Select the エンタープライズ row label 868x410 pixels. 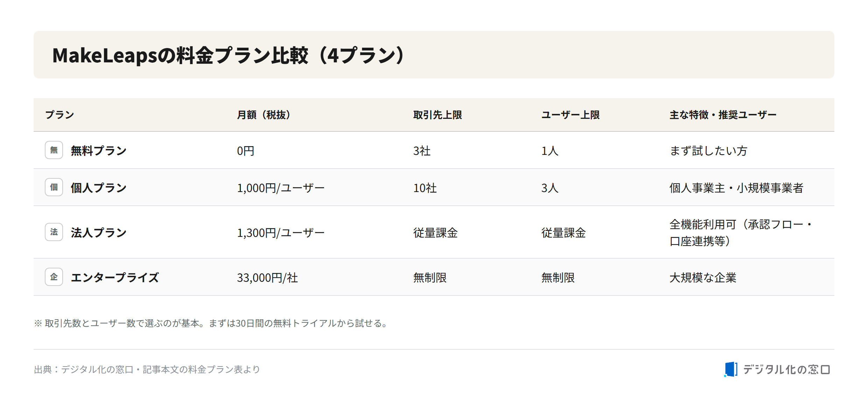pyautogui.click(x=115, y=278)
